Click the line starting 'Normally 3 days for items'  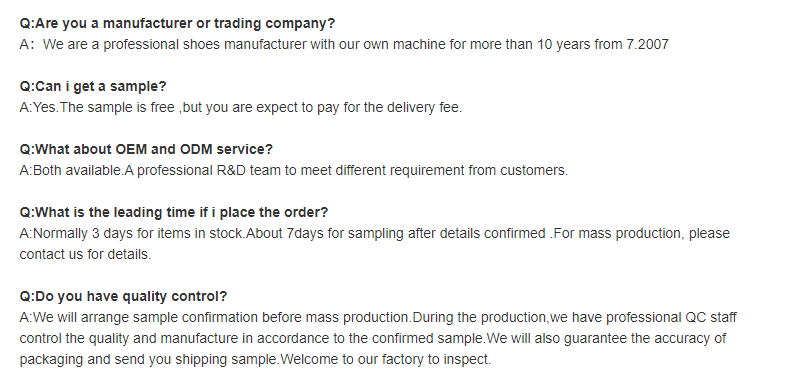tap(375, 233)
